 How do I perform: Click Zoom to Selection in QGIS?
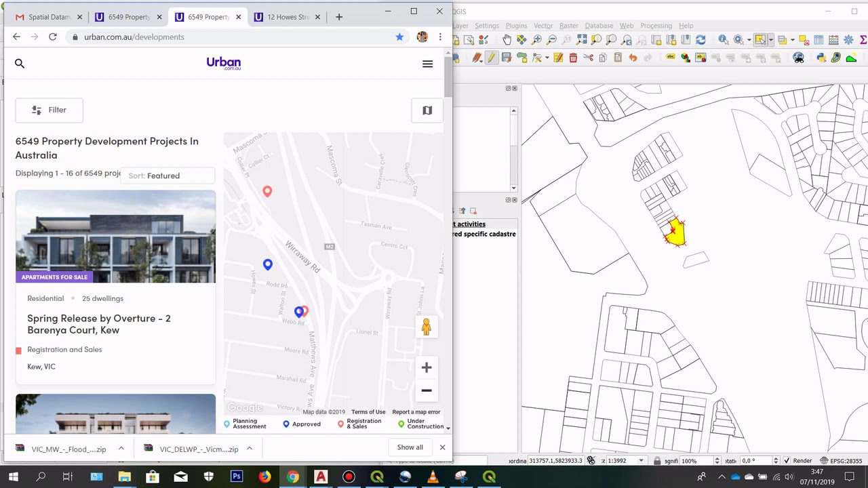tap(596, 40)
